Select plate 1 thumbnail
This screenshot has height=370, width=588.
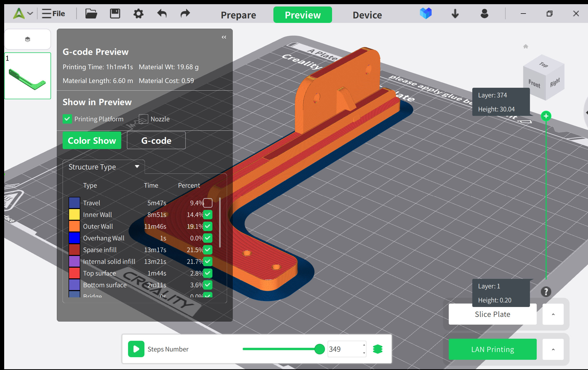28,76
